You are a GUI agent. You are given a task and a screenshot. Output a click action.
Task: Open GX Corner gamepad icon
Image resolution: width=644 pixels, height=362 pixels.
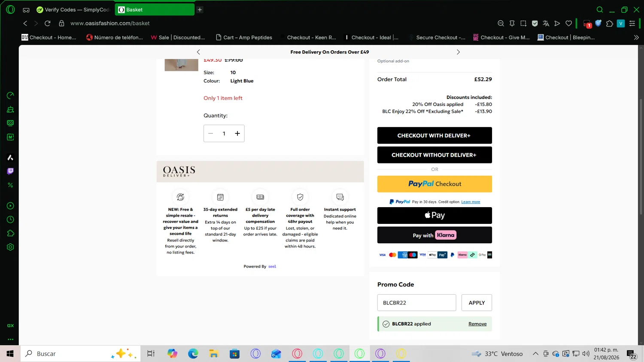[26, 10]
